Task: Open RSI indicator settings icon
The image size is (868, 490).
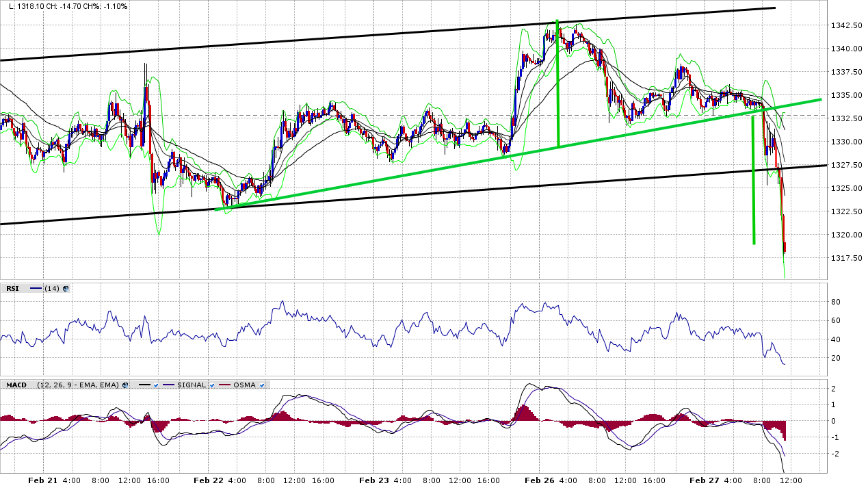Action: click(x=66, y=289)
